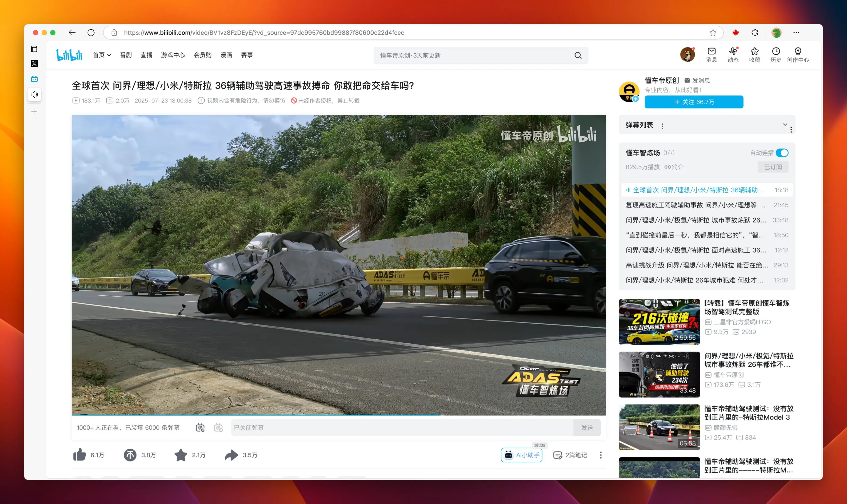Go to the 直播 nav item
Screen dimensions: 847x504
(x=146, y=55)
